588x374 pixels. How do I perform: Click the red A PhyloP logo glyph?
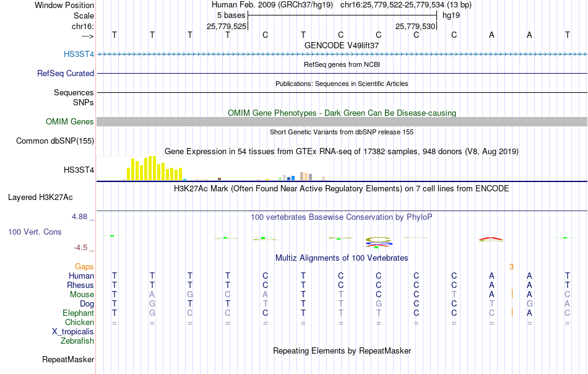(491, 238)
